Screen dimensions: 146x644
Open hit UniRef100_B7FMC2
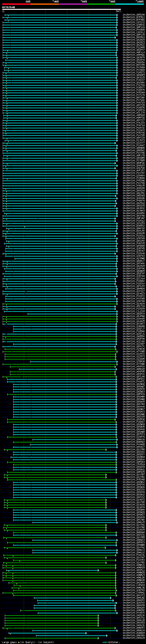pos(134,17)
